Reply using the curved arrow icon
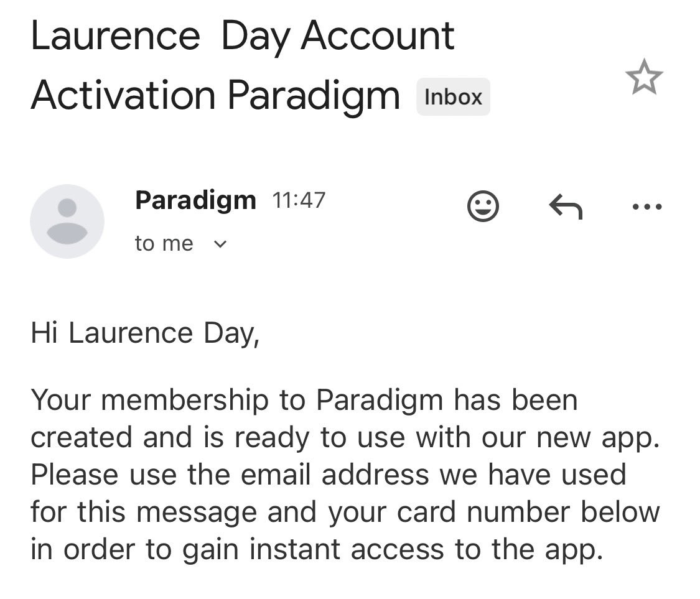The height and width of the screenshot is (599, 700). pyautogui.click(x=566, y=207)
